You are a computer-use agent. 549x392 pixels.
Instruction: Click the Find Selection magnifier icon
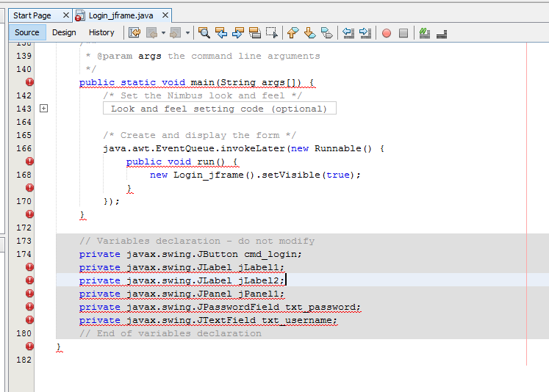(x=204, y=33)
